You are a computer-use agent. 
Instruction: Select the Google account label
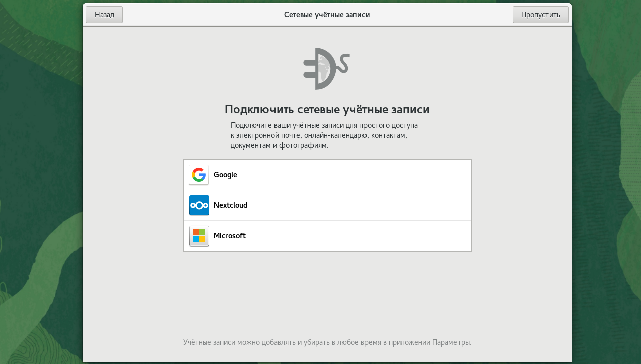(x=225, y=175)
